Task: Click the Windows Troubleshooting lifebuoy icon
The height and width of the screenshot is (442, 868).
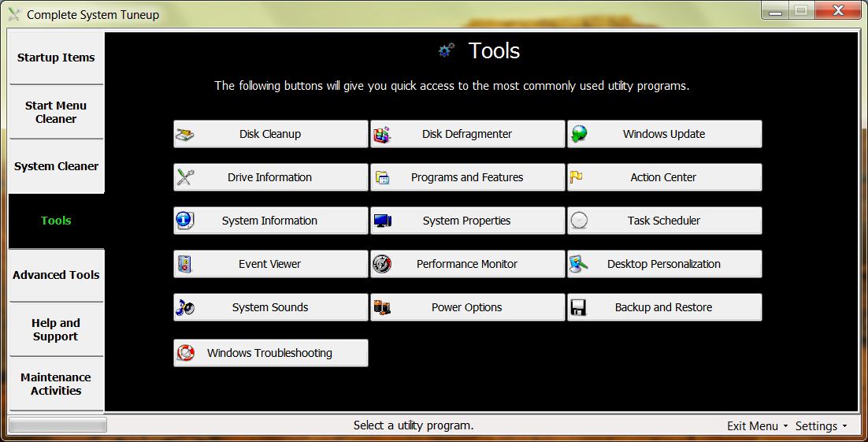Action: (x=186, y=353)
